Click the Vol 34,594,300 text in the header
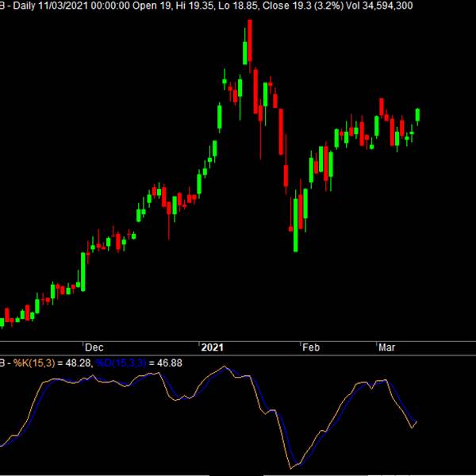 click(x=379, y=6)
